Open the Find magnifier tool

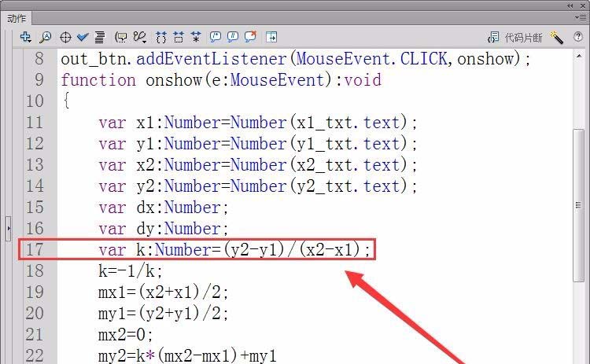click(45, 37)
